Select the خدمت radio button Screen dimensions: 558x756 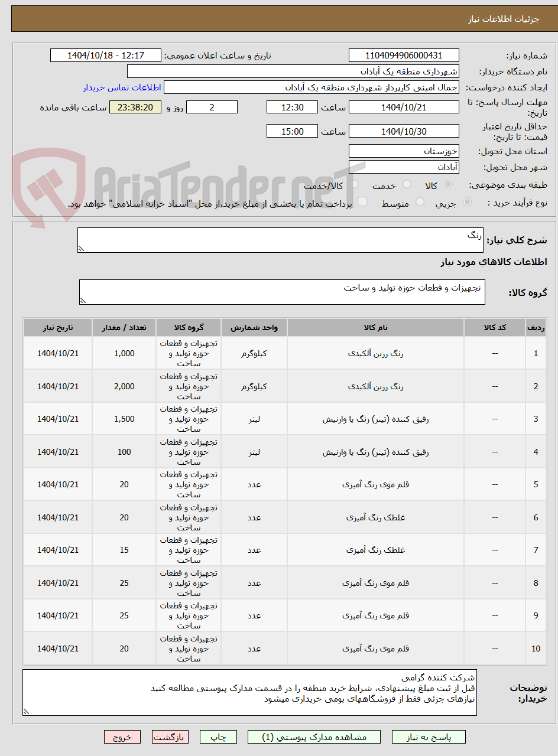pos(407,185)
